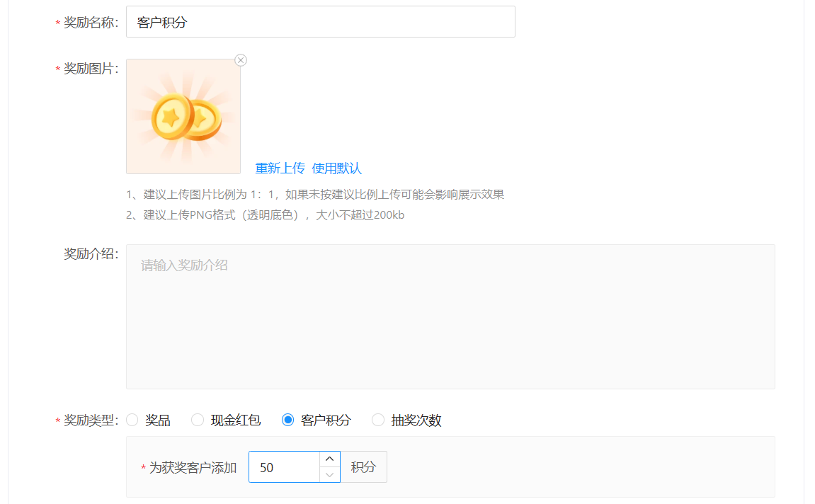This screenshot has width=815, height=504.
Task: Click the 奖励名称 field label
Action: pyautogui.click(x=91, y=23)
